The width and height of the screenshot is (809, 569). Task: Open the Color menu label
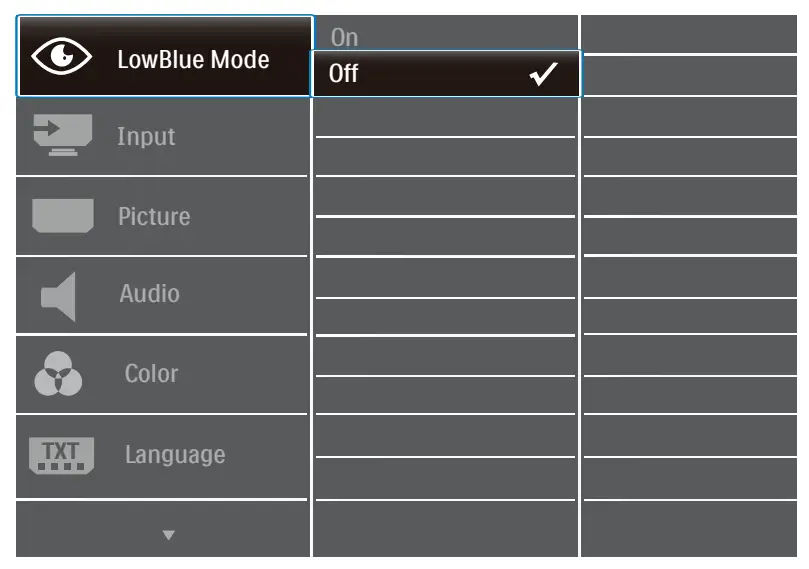tap(152, 374)
